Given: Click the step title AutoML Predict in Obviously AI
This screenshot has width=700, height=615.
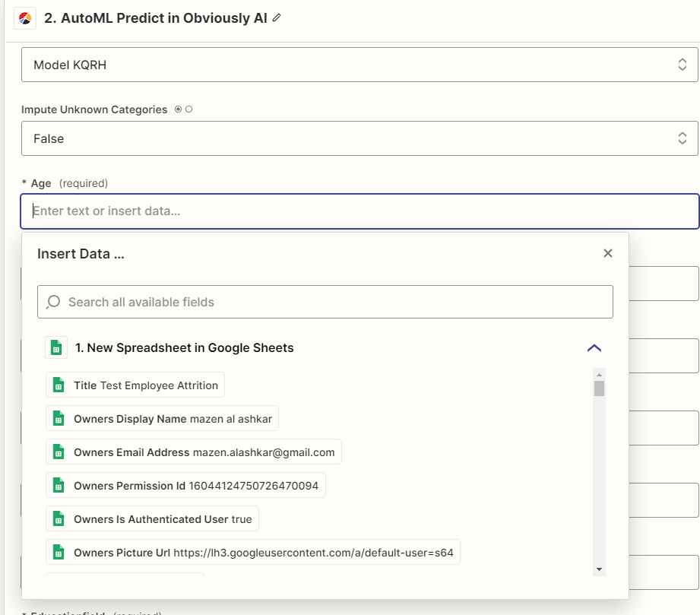Looking at the screenshot, I should pos(155,18).
